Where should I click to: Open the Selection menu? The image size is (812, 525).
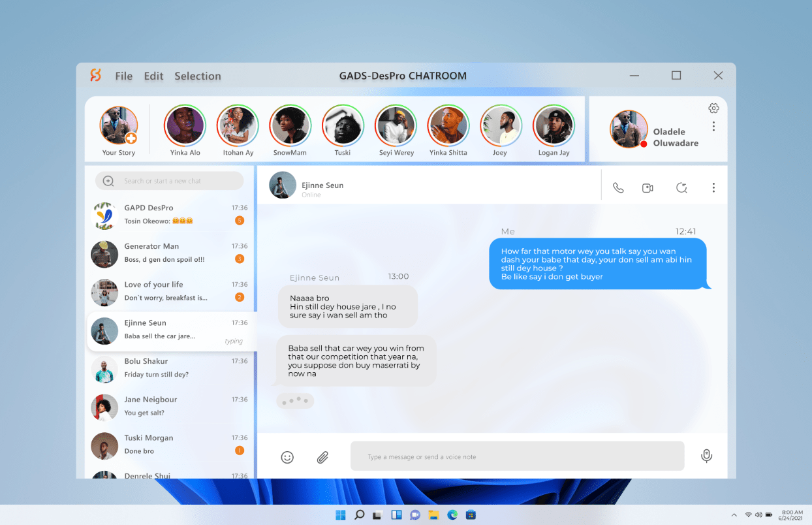point(197,76)
